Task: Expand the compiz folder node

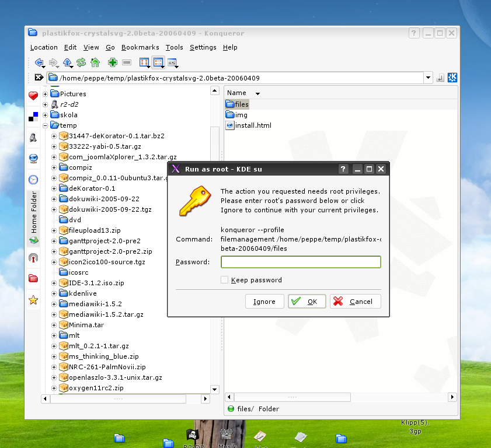Action: [54, 167]
